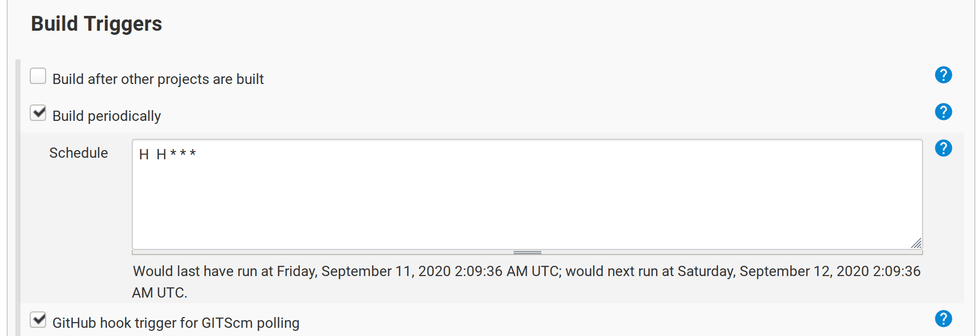Focus the empty area of Schedule textarea
Screen dimensions: 980x336
[x=527, y=205]
